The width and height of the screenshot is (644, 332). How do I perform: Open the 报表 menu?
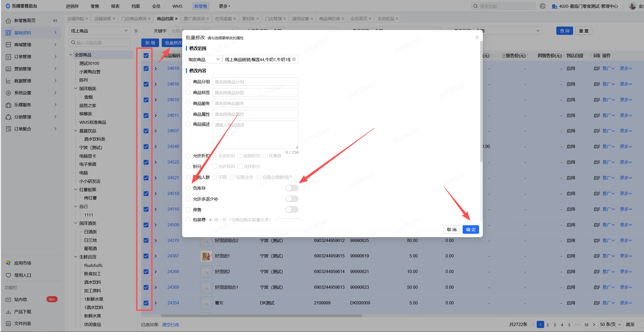(x=115, y=6)
